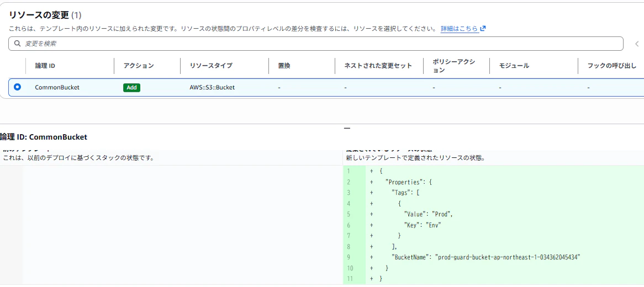The height and width of the screenshot is (287, 644).
Task: Click the モジュール column header
Action: point(514,66)
